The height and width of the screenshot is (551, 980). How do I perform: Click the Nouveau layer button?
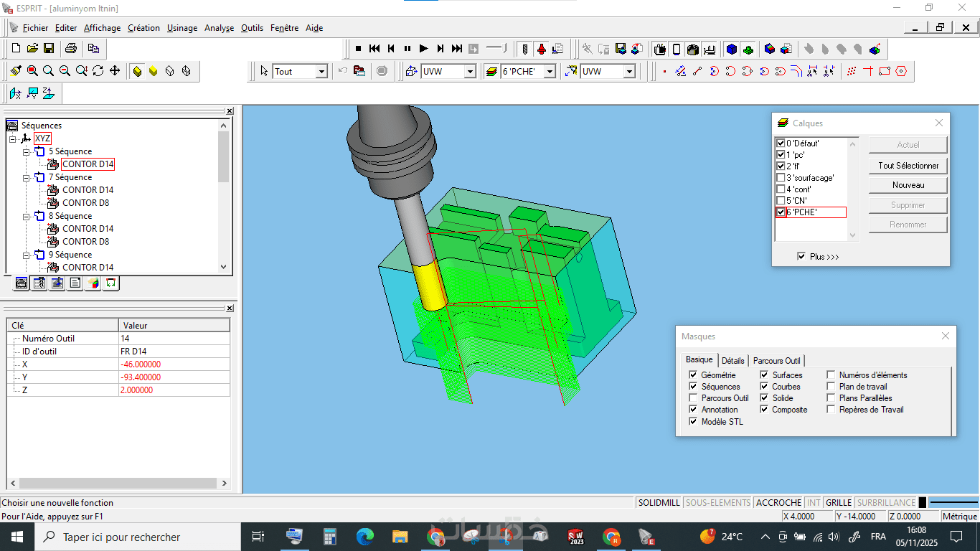coord(908,185)
